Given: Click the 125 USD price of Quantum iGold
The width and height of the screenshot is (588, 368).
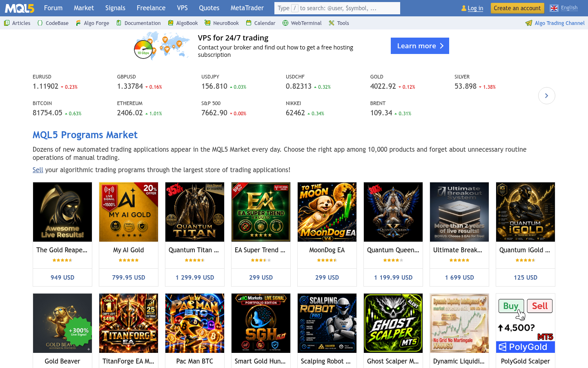Looking at the screenshot, I should [x=526, y=277].
